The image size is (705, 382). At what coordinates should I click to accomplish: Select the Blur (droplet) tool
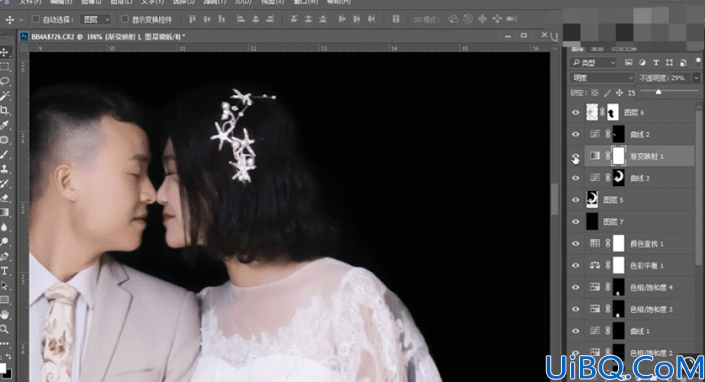(4, 227)
